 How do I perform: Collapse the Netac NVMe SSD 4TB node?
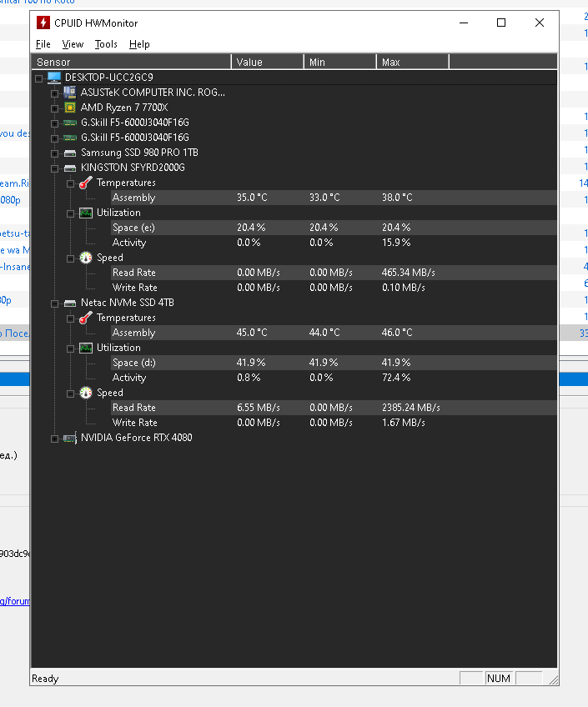tap(54, 303)
